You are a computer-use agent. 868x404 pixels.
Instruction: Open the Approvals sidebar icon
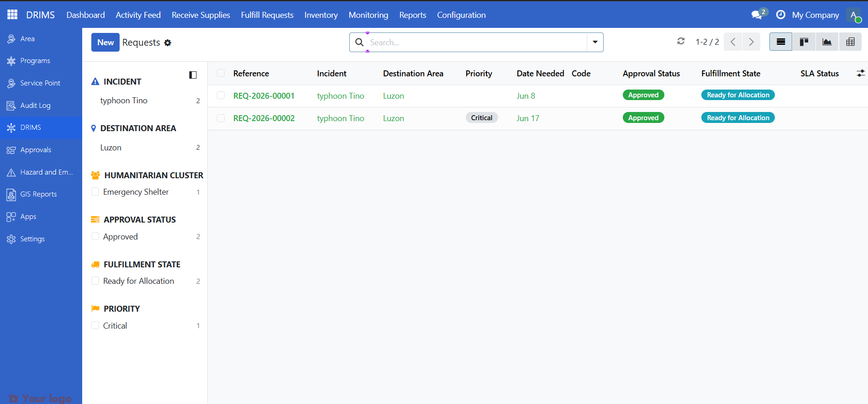tap(11, 150)
